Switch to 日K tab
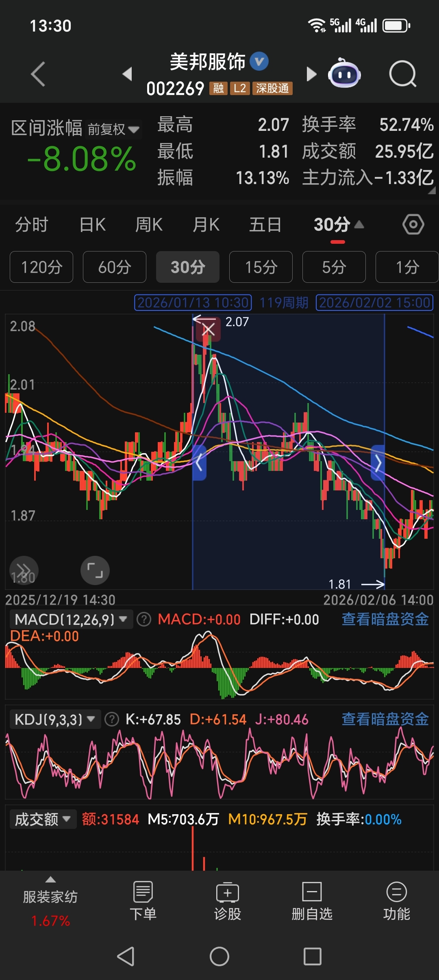 93,224
